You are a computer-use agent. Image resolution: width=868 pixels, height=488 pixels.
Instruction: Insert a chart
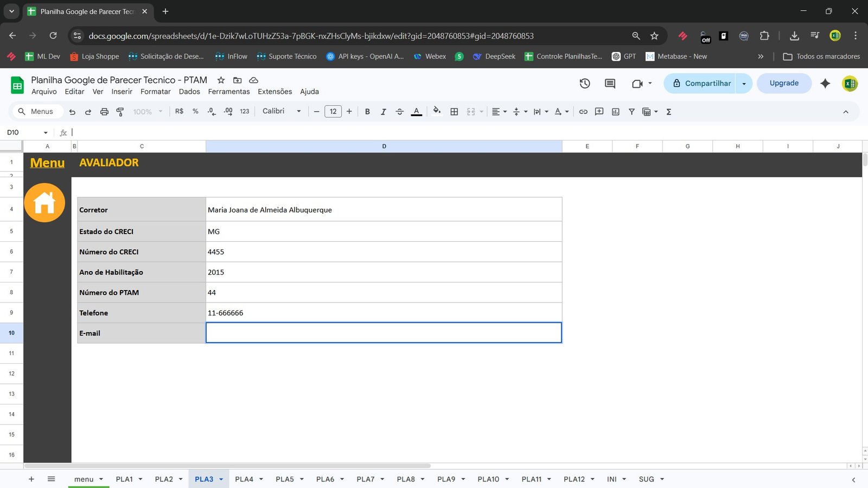click(615, 112)
